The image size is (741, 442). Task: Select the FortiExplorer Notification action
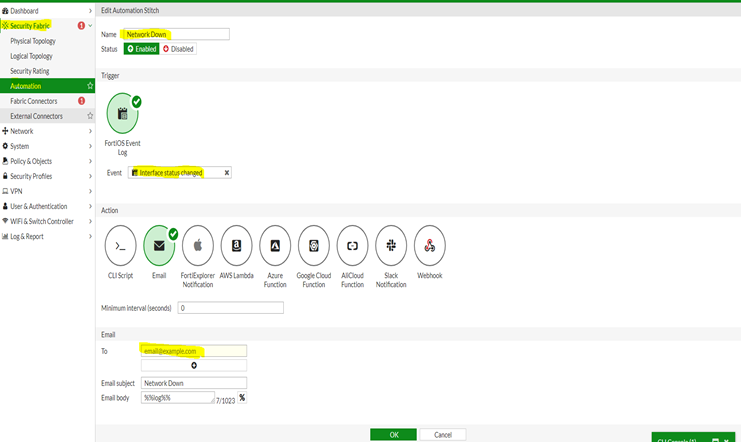[x=198, y=245]
